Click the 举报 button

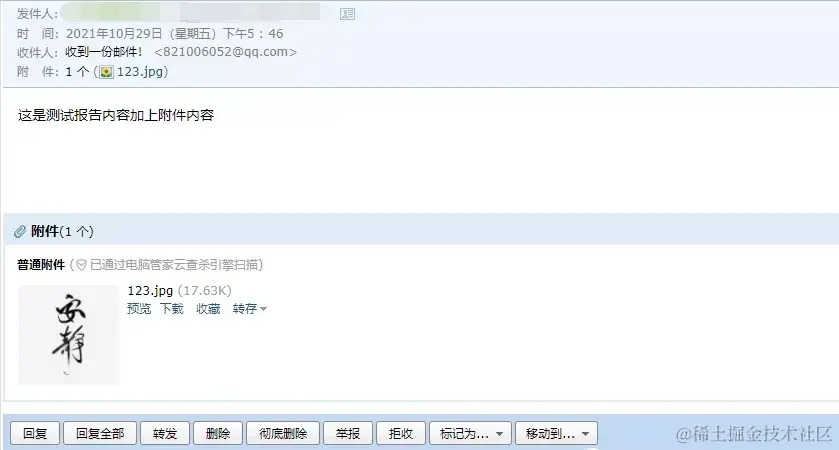[348, 433]
